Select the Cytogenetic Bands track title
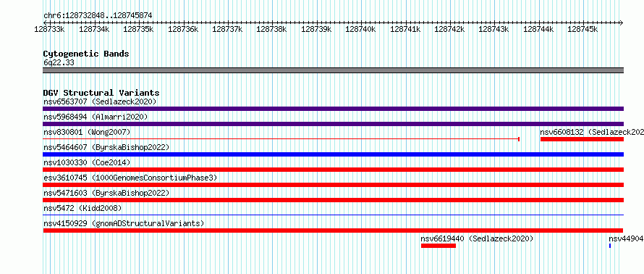Viewport: 644px width, 274px height. pyautogui.click(x=86, y=54)
